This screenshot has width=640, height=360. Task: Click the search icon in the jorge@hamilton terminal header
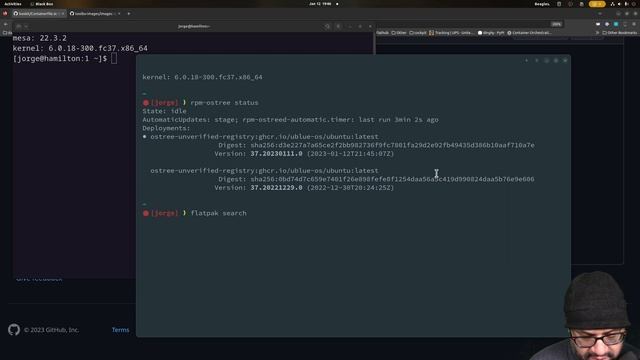[327, 26]
